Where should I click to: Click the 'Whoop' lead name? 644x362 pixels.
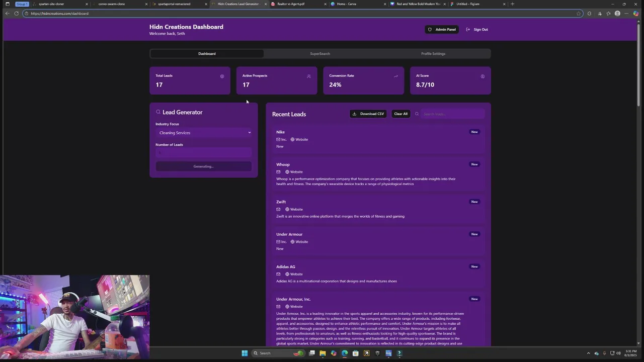[x=283, y=164]
